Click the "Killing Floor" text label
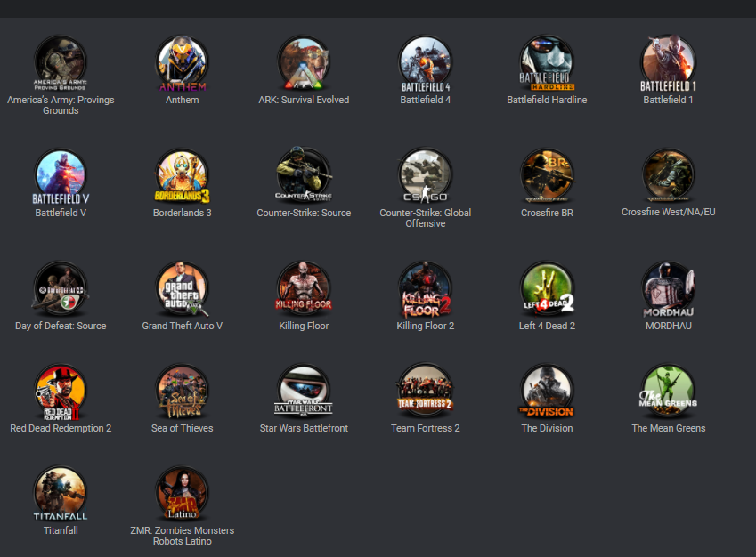The width and height of the screenshot is (756, 557). [304, 326]
